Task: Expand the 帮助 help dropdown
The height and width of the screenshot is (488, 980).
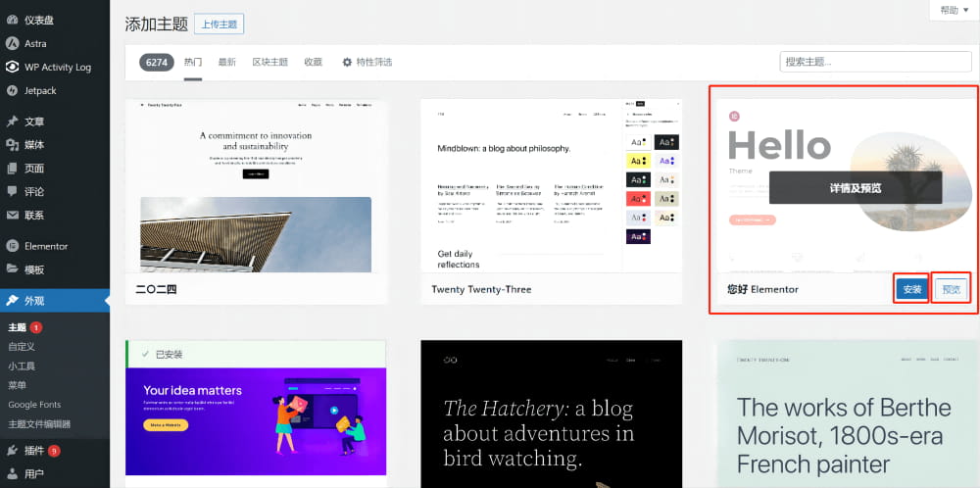Action: point(954,11)
